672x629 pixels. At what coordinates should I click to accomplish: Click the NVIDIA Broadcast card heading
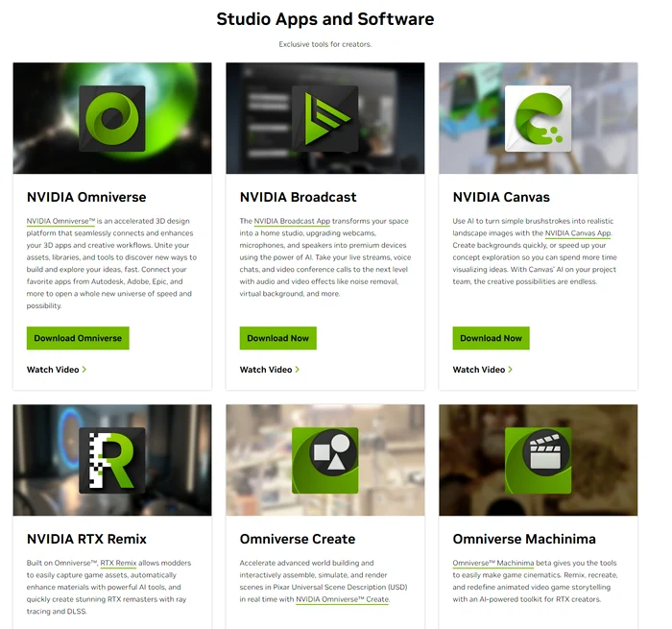(x=298, y=197)
